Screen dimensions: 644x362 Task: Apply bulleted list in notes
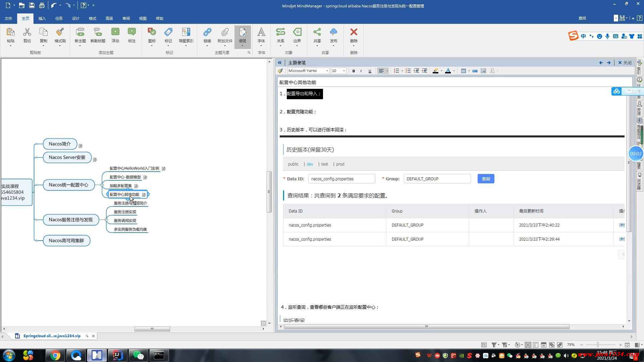(408, 71)
